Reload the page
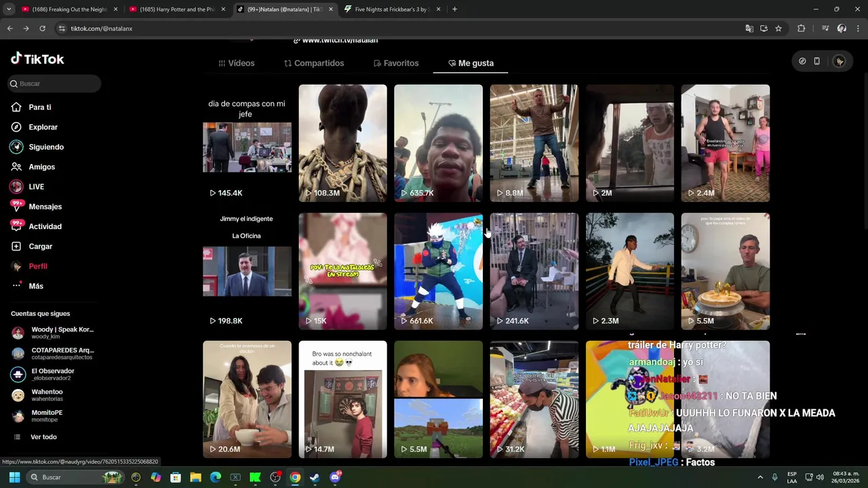The image size is (868, 488). click(x=42, y=28)
